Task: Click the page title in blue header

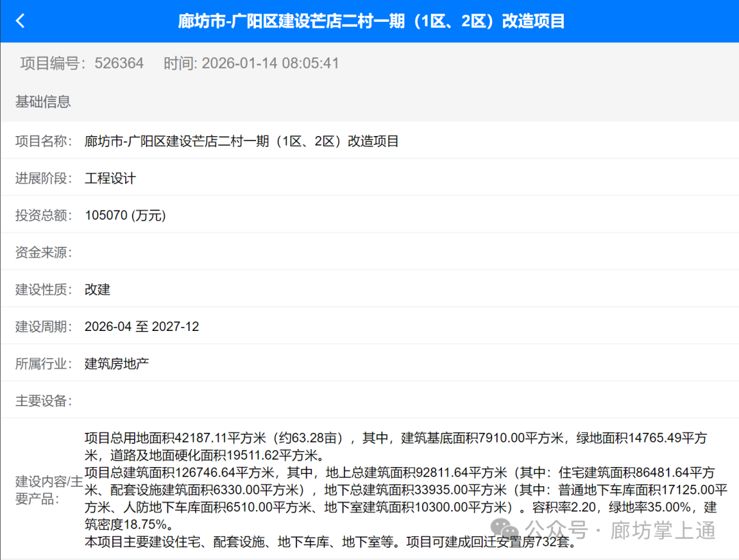Action: 372,21
